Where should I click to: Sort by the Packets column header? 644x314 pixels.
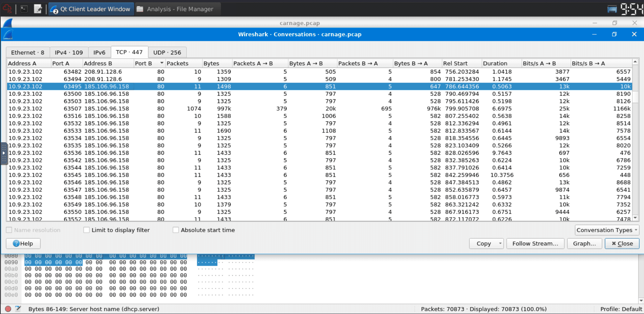click(x=184, y=63)
